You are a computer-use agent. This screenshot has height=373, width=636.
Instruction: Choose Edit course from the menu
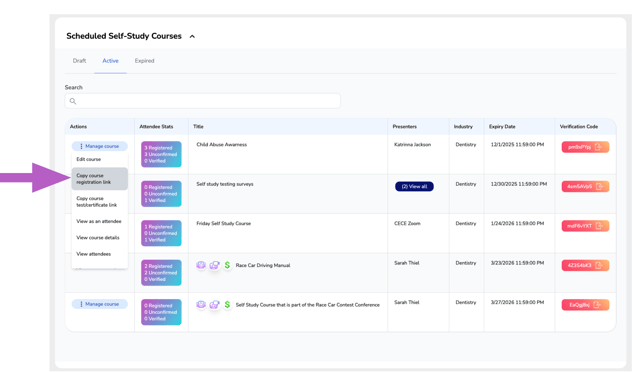pos(88,159)
